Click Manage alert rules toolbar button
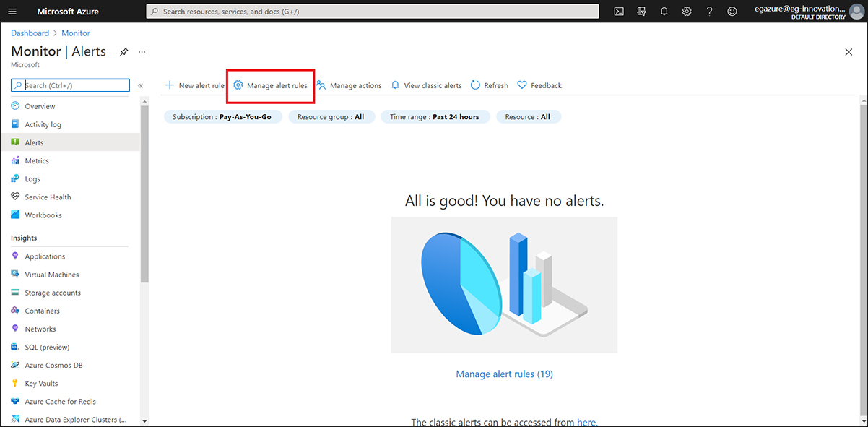This screenshot has height=427, width=868. pyautogui.click(x=271, y=85)
